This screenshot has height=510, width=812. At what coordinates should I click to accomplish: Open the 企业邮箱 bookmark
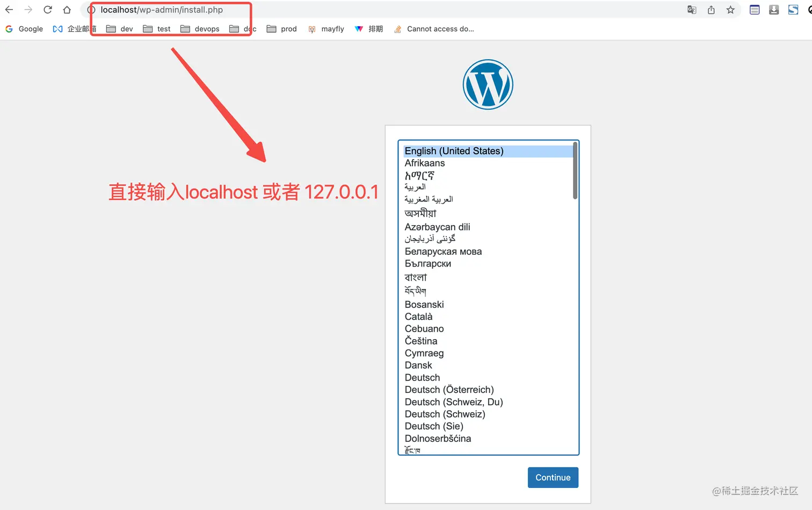coord(74,29)
